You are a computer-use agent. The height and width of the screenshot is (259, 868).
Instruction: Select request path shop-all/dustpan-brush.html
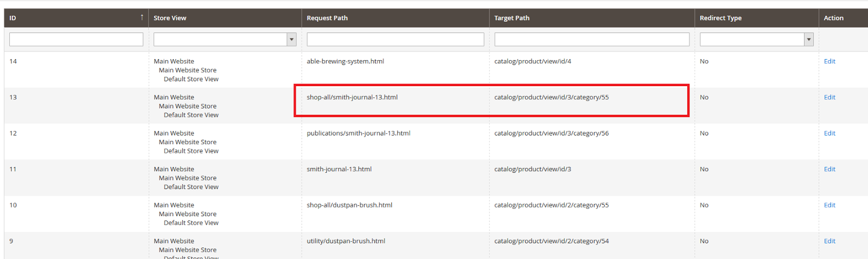349,205
